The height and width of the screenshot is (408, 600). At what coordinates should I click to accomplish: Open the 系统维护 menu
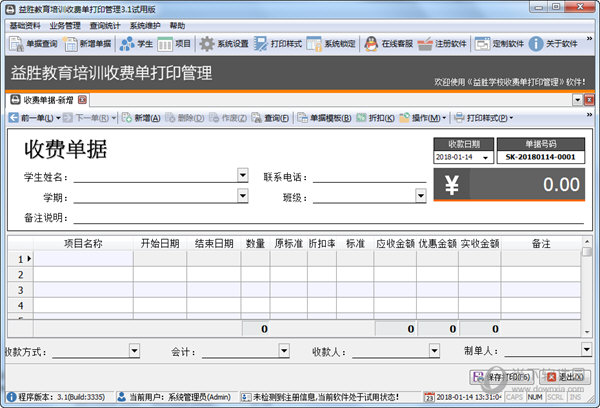(x=145, y=26)
